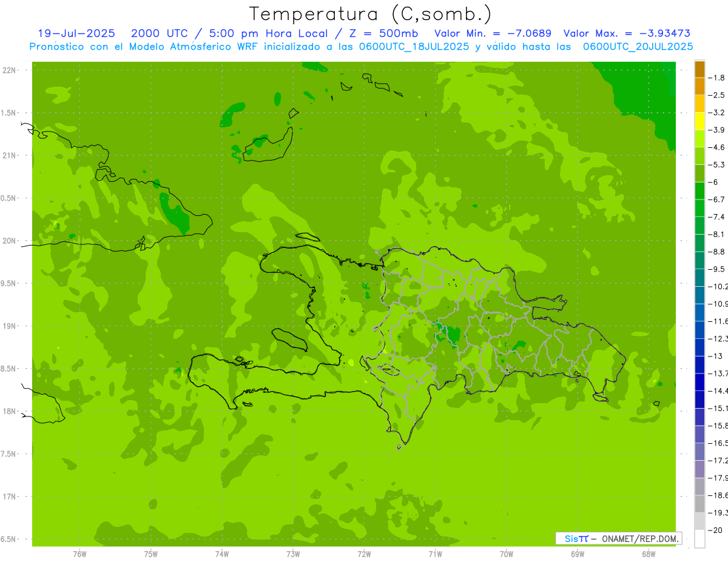The image size is (728, 562).
Task: Click the '76W' longitude label
Action: (x=79, y=554)
